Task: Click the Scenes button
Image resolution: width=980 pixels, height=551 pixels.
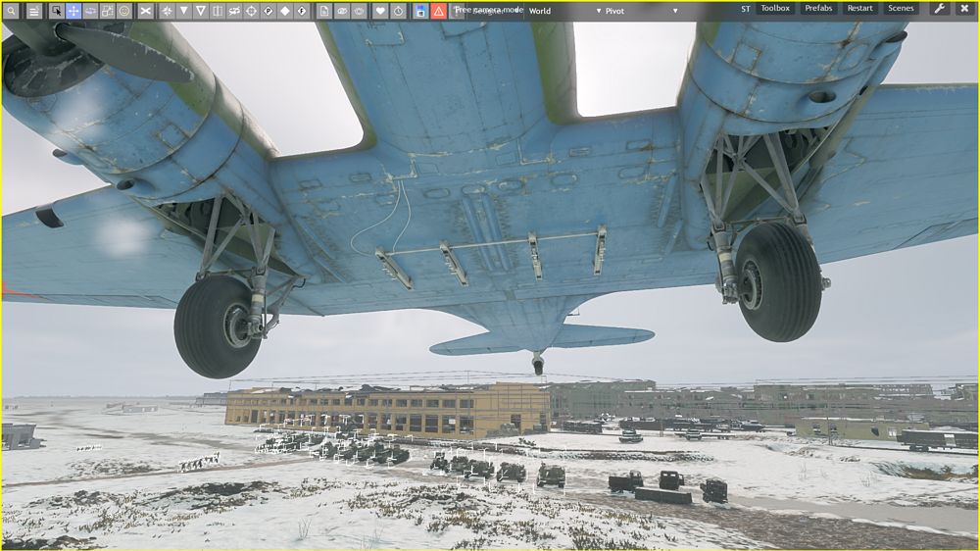Action: [901, 9]
